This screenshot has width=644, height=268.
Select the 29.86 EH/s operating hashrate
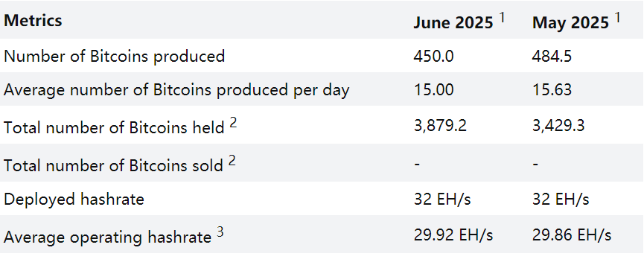[572, 235]
